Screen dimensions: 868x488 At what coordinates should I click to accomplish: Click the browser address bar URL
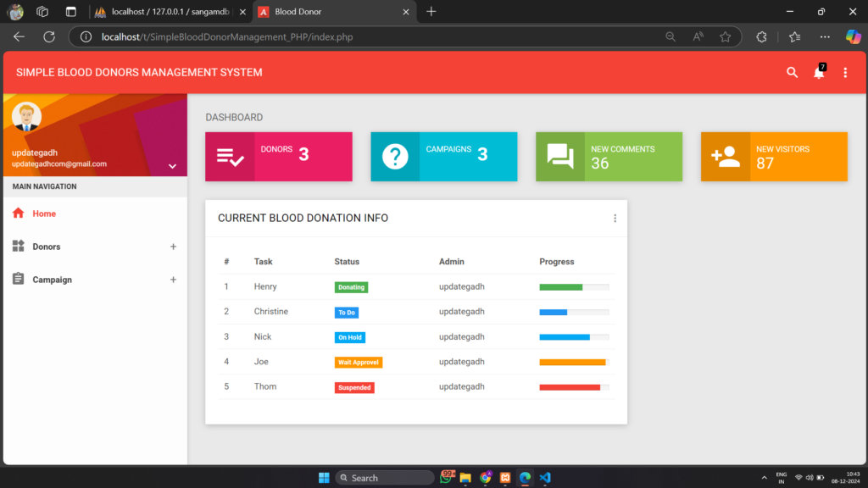pos(227,37)
